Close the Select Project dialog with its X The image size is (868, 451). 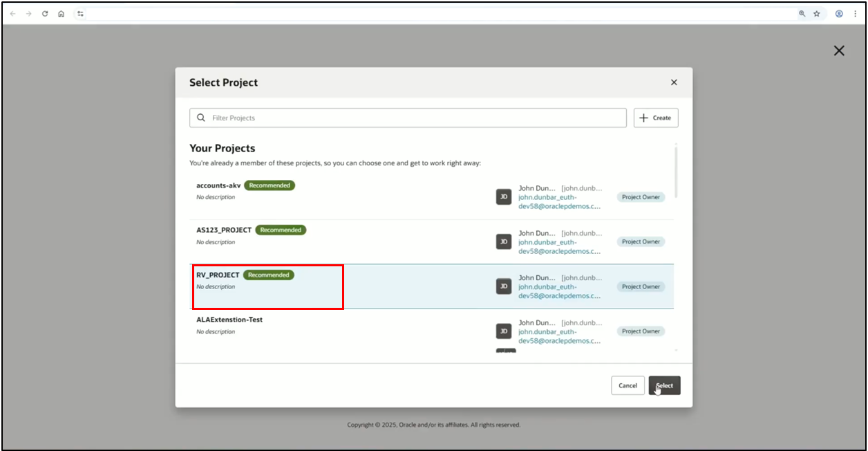click(674, 82)
